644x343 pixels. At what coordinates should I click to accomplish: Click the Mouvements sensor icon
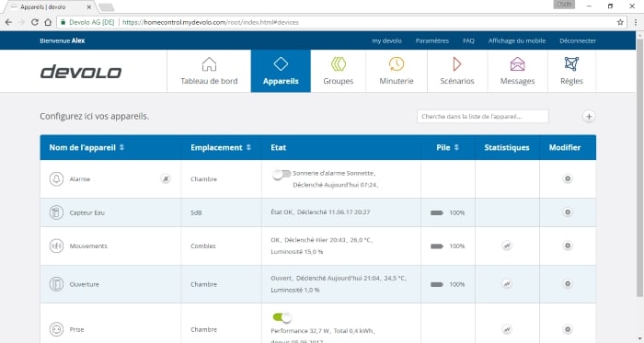pos(56,246)
